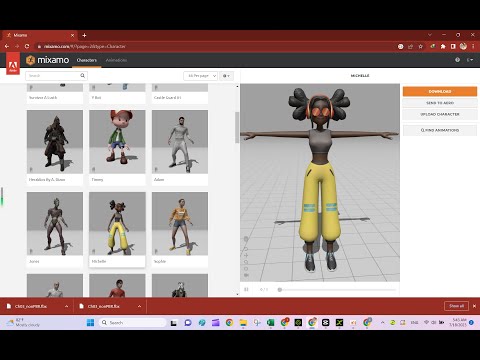Open the per page dropdown
The height and width of the screenshot is (360, 480).
(200, 76)
